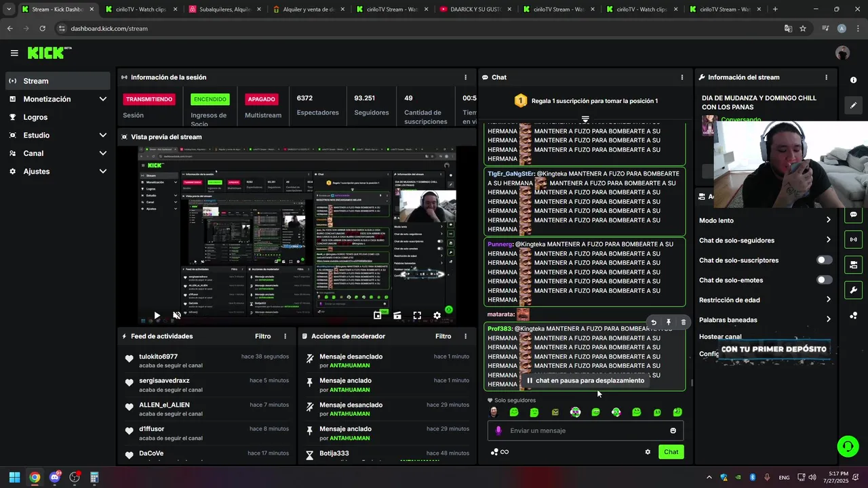The image size is (868, 488).
Task: Open stream info panel three-dot menu
Action: coord(826,77)
